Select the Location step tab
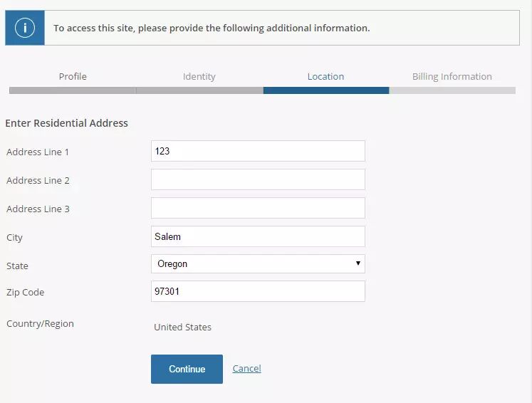Screen dimensions: 532x403 point(325,76)
